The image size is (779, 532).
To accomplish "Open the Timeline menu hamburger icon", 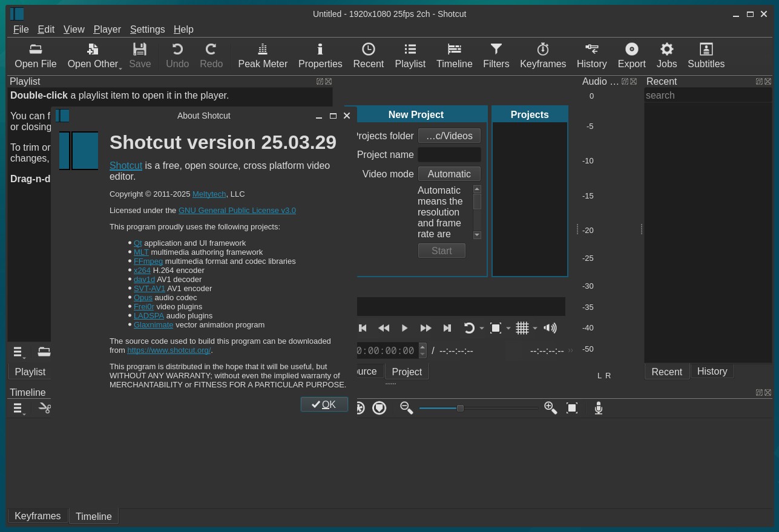I will (19, 409).
